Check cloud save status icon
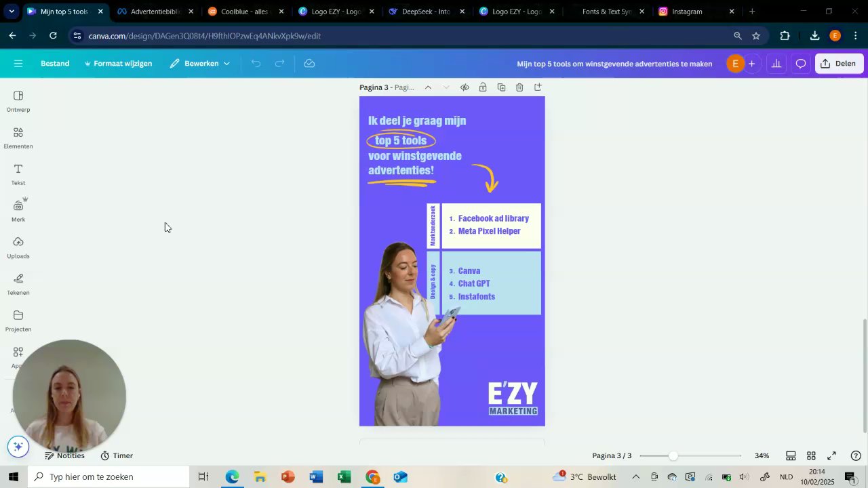This screenshot has width=868, height=488. [310, 64]
